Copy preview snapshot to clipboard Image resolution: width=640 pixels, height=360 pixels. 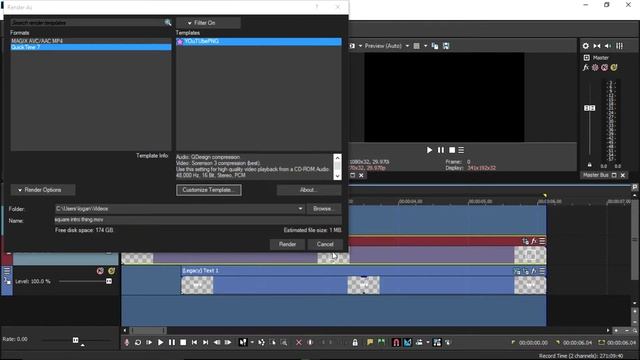pos(435,46)
